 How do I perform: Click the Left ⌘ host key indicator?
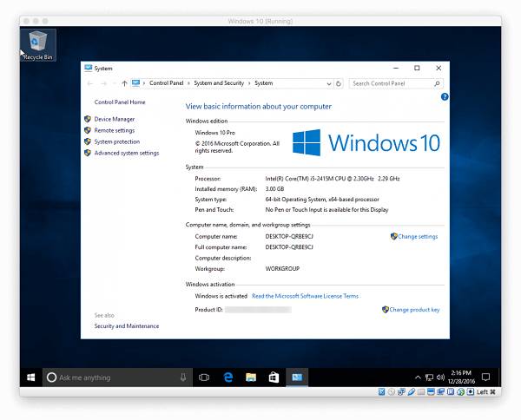pyautogui.click(x=486, y=391)
